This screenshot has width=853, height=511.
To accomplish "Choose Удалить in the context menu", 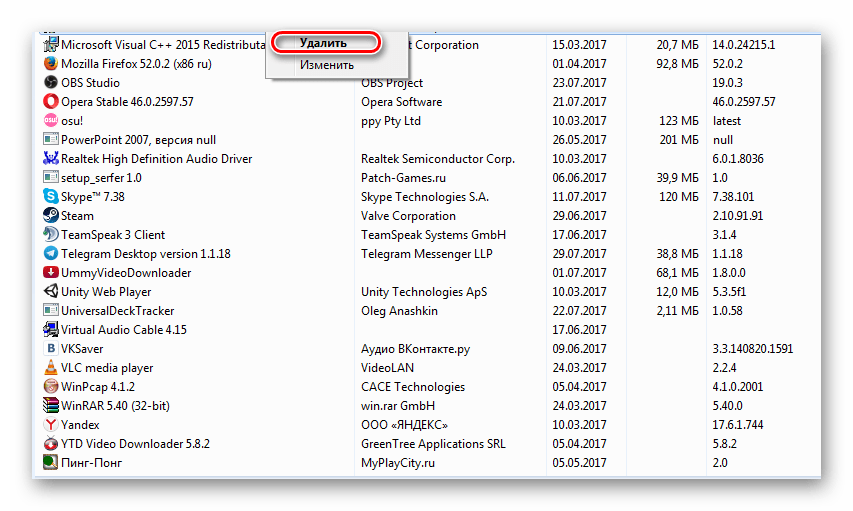I will (x=323, y=43).
